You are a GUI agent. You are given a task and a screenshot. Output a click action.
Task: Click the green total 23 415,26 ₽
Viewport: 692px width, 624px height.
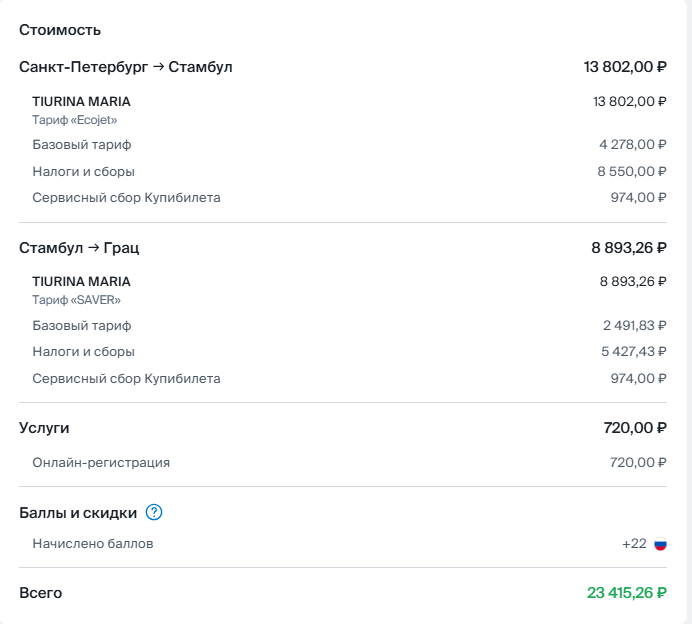626,593
